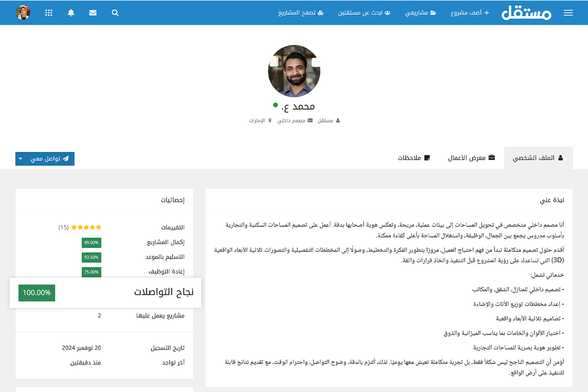
Task: Click the profile photo of محمد ع.
Action: pos(294,72)
